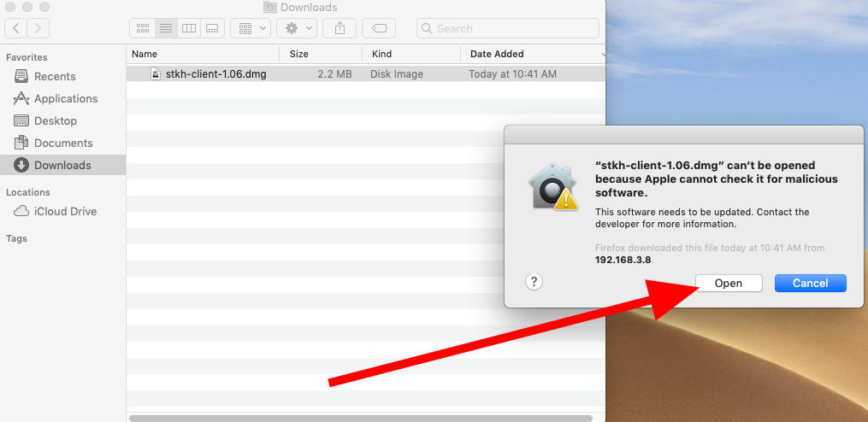
Task: Click the Share toolbar button
Action: click(x=340, y=28)
